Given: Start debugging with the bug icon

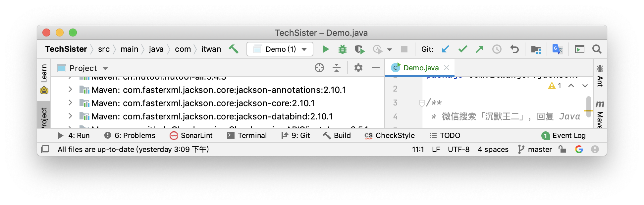Looking at the screenshot, I should [342, 49].
